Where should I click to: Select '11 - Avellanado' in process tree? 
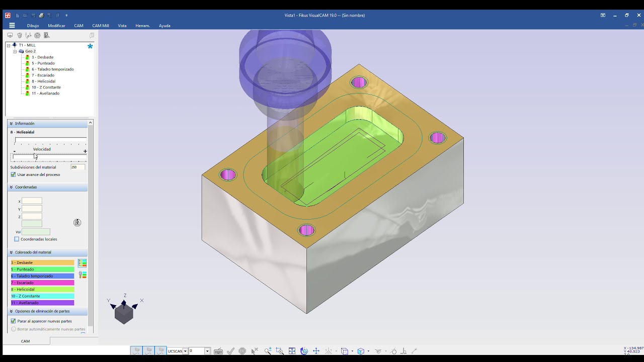click(45, 94)
